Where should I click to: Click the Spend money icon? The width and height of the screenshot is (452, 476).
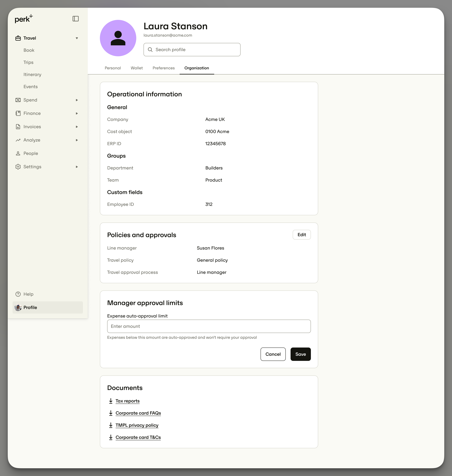coord(18,100)
